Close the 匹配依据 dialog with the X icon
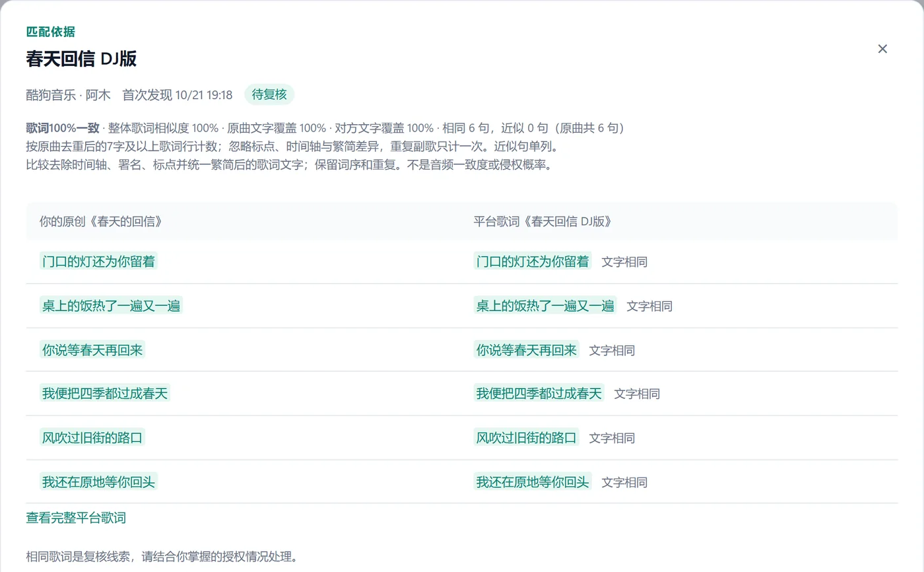This screenshot has height=572, width=924. (882, 49)
